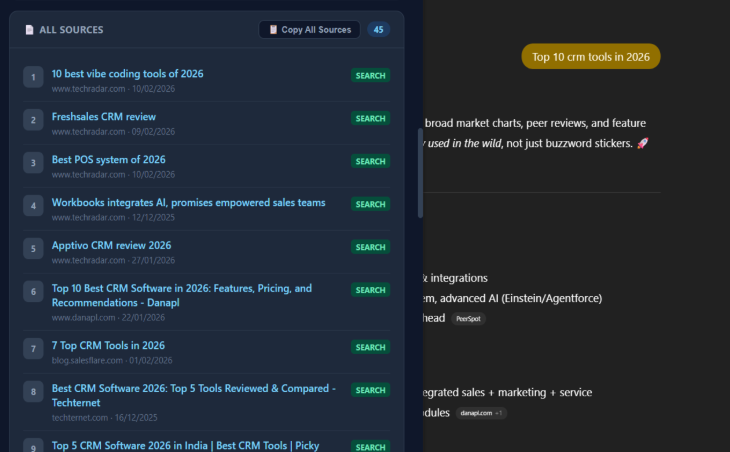Viewport: 730px width, 452px height.
Task: Click SEARCH tag on Apptivo CRM review row
Action: (371, 247)
